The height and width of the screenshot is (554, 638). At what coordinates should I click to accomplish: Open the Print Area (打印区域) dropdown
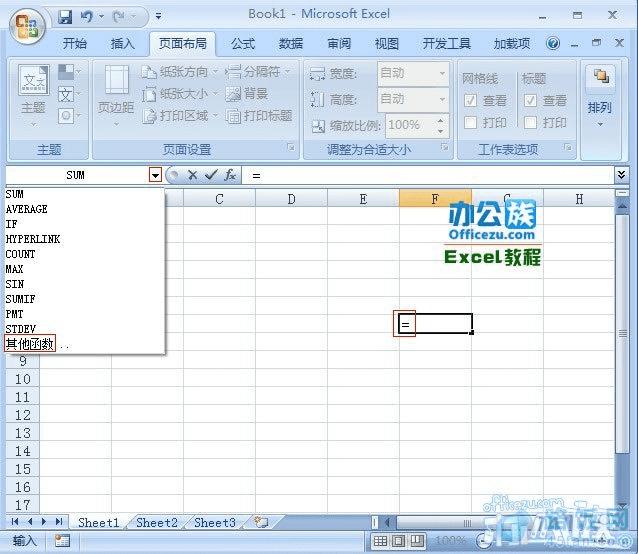tap(179, 116)
